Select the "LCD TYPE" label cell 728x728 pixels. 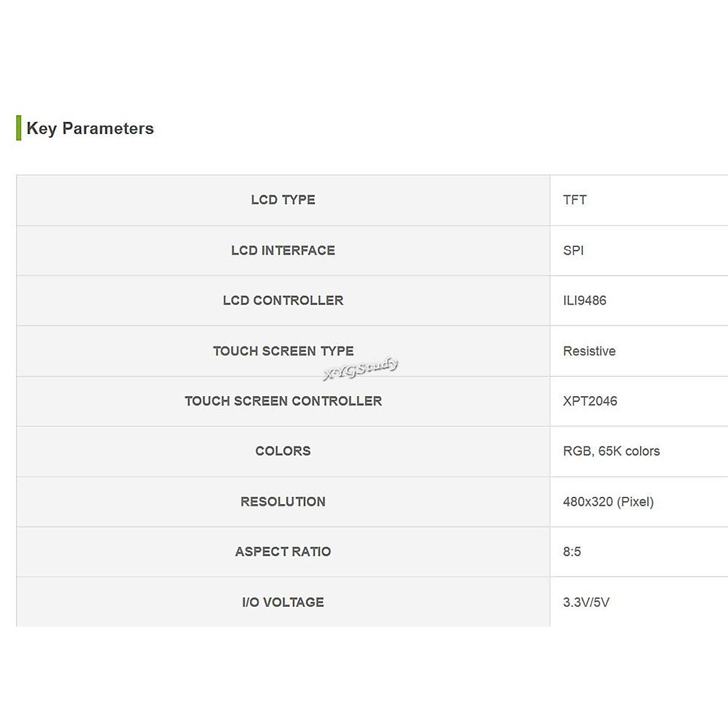[x=283, y=200]
